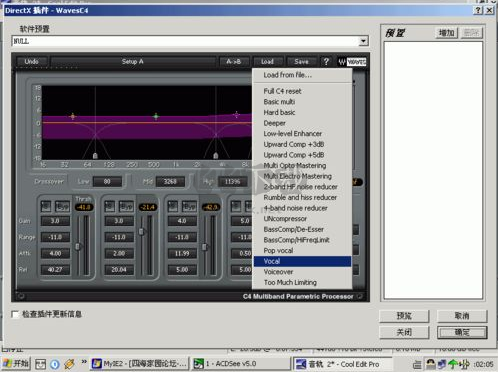Select the highlighted Vocal preset
498x372 pixels.
coord(302,261)
